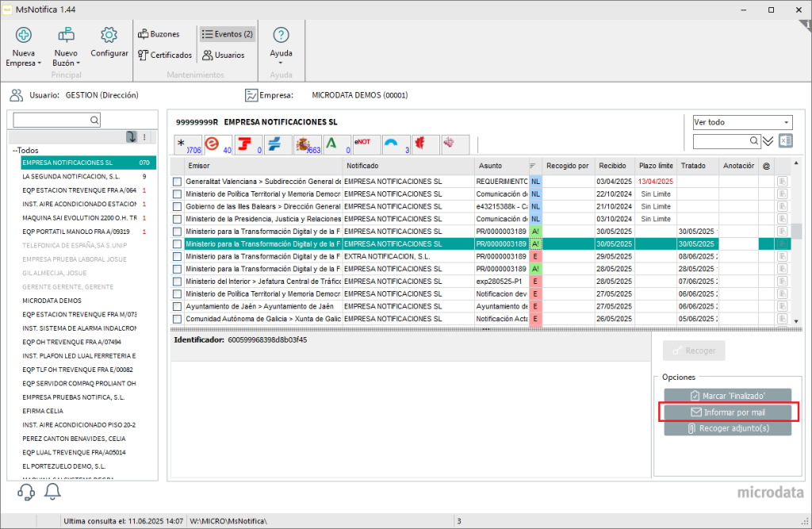Screen dimensions: 812x529
Task: Sort the table by the Plazo límite column
Action: point(656,166)
